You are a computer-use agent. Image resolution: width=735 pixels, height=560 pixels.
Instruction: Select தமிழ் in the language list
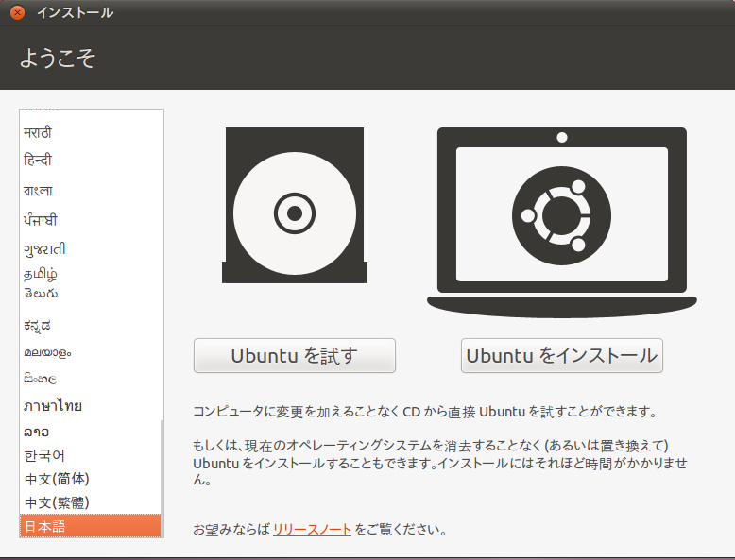click(x=90, y=274)
